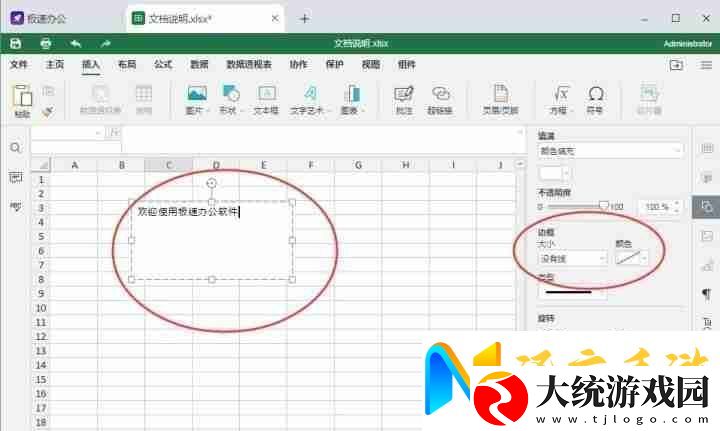The width and height of the screenshot is (720, 431).
Task: Open the border color swatch dropdown
Action: pos(632,258)
